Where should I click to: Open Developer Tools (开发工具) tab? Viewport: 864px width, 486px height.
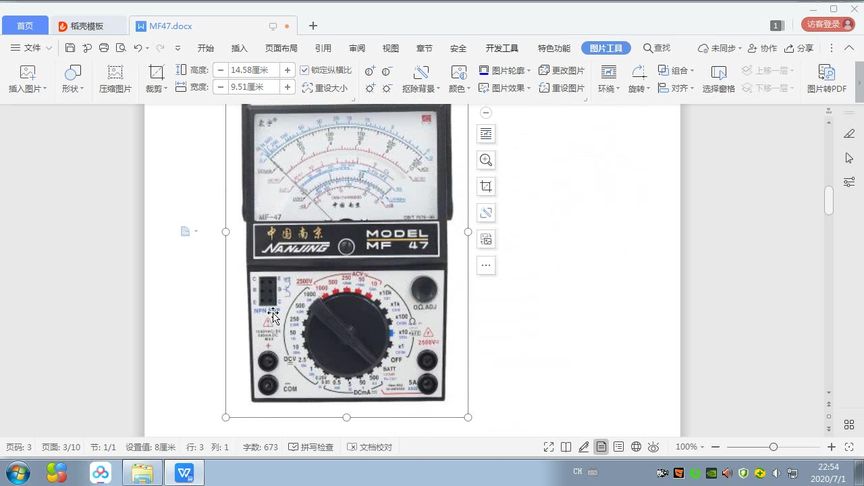coord(501,48)
